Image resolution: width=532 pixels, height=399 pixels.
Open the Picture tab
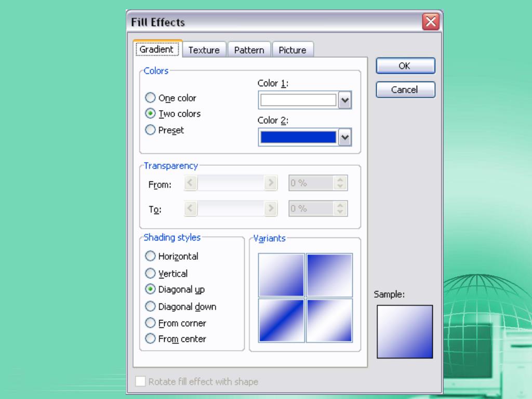click(292, 50)
